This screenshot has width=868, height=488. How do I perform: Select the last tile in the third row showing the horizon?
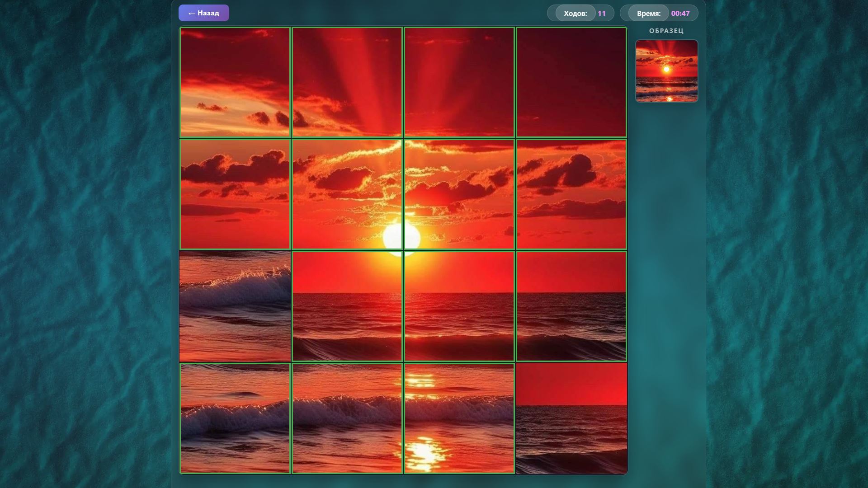click(x=571, y=306)
